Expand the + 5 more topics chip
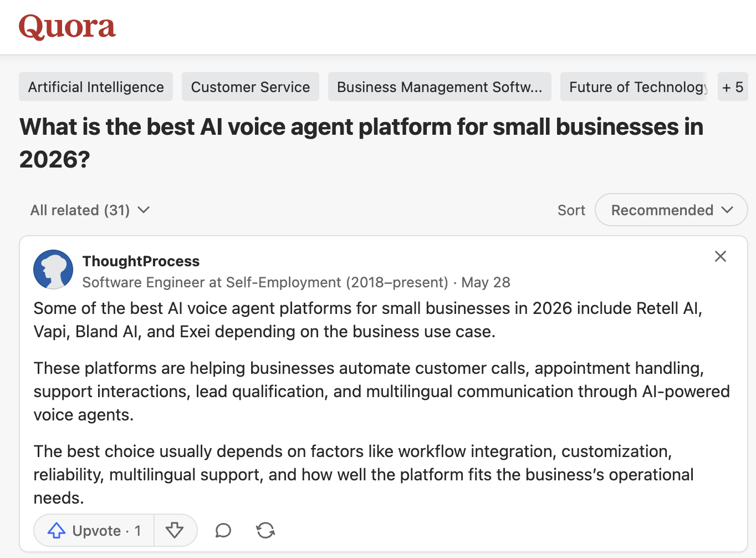This screenshot has height=558, width=756. [733, 87]
